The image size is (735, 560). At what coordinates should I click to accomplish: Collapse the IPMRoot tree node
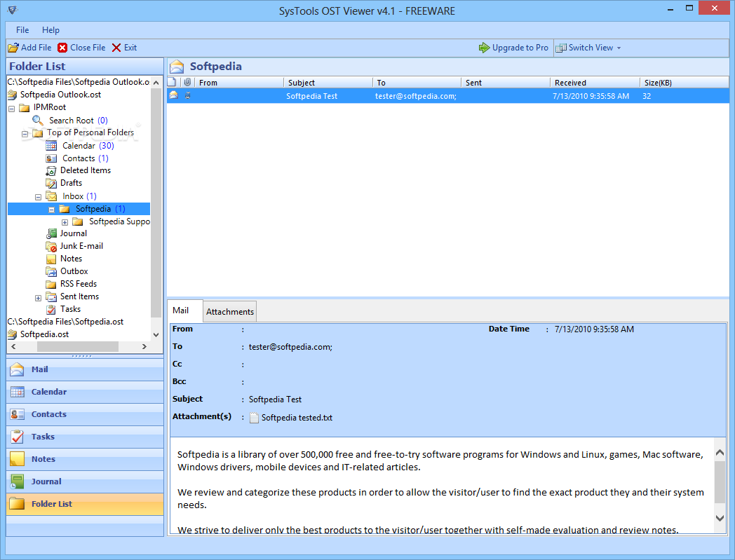(x=12, y=108)
